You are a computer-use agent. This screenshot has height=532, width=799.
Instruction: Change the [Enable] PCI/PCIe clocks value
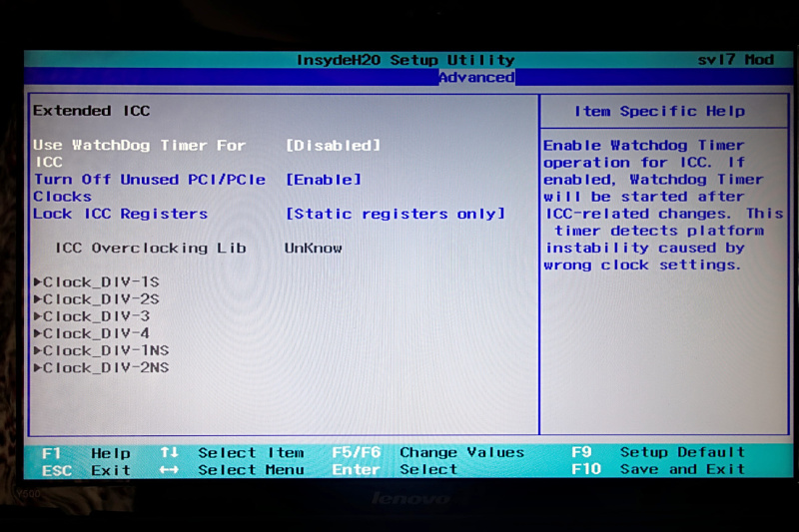tap(323, 180)
